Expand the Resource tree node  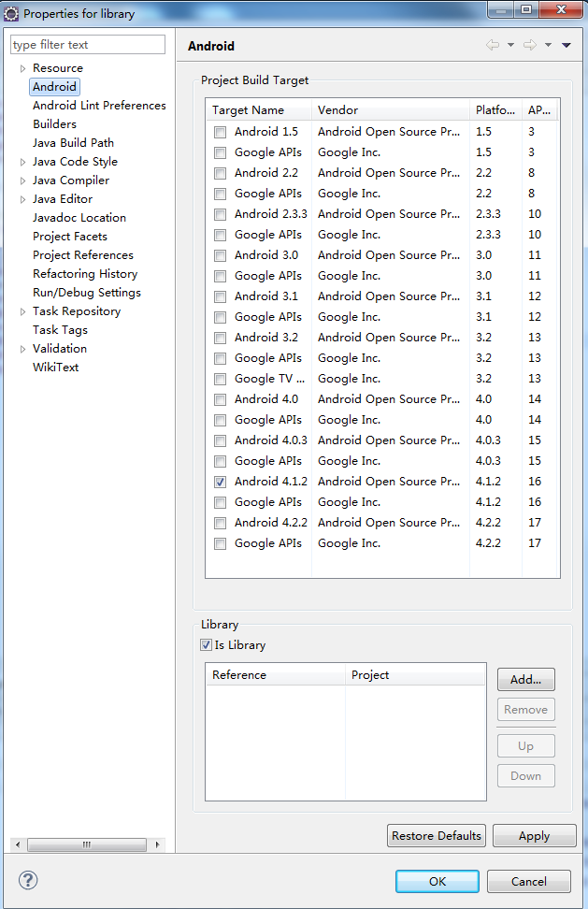click(22, 68)
